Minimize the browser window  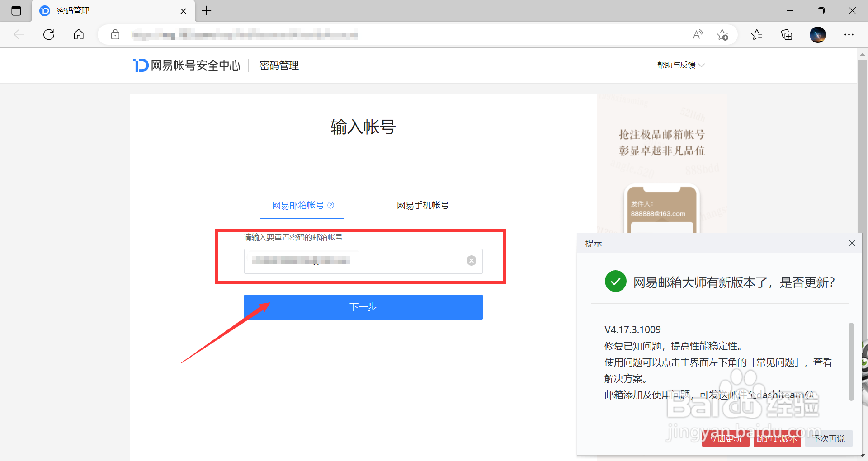[790, 10]
